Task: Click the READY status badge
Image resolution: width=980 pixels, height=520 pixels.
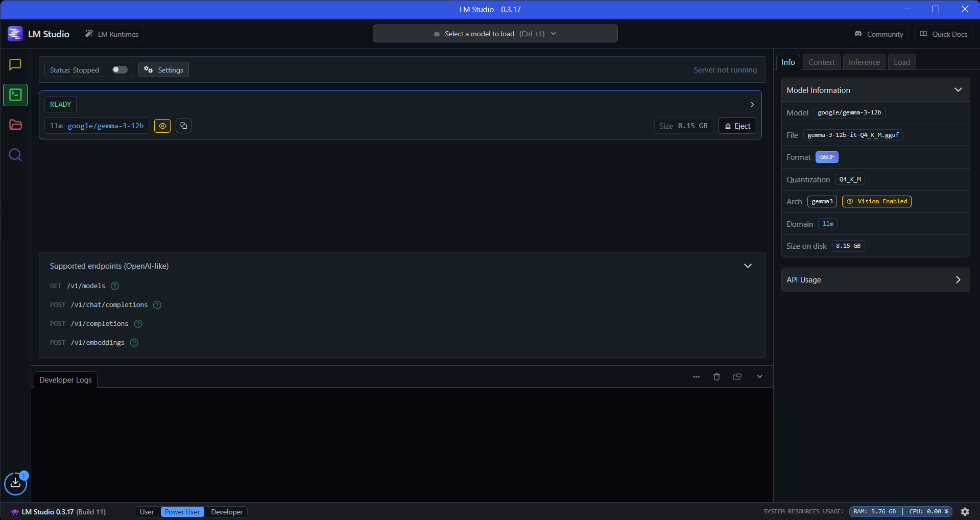Action: [60, 104]
